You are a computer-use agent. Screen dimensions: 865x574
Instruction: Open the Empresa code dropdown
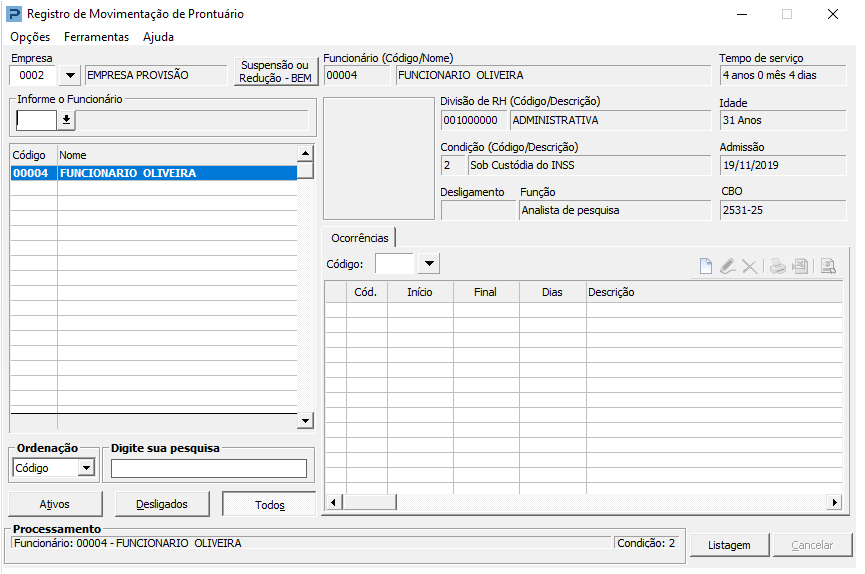tap(70, 76)
